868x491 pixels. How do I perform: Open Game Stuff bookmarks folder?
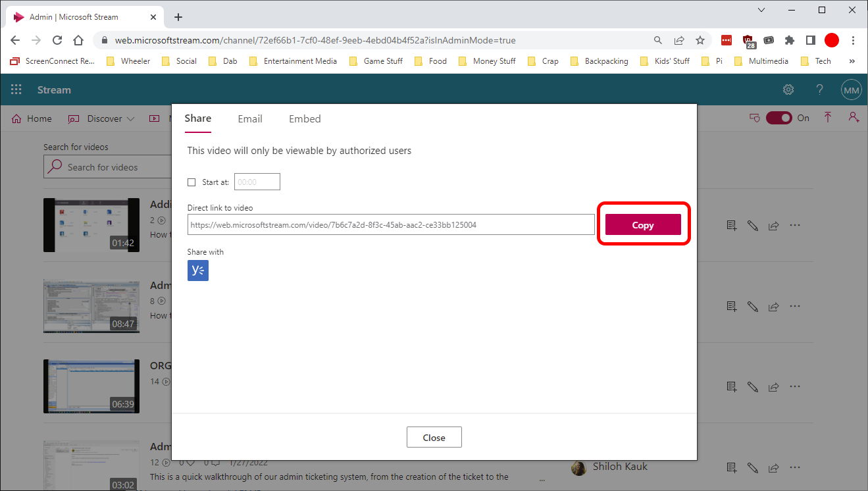coord(376,61)
